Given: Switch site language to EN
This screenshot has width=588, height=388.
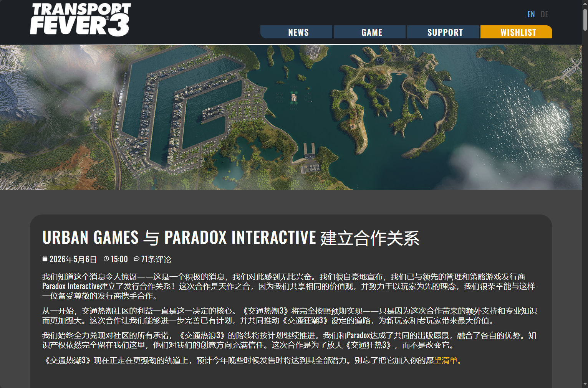Looking at the screenshot, I should tap(531, 14).
